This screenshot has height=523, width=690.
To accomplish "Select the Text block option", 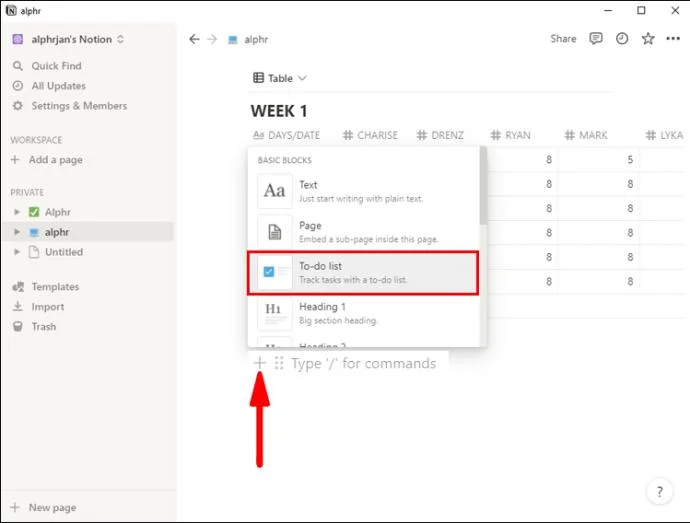I will pos(363,191).
